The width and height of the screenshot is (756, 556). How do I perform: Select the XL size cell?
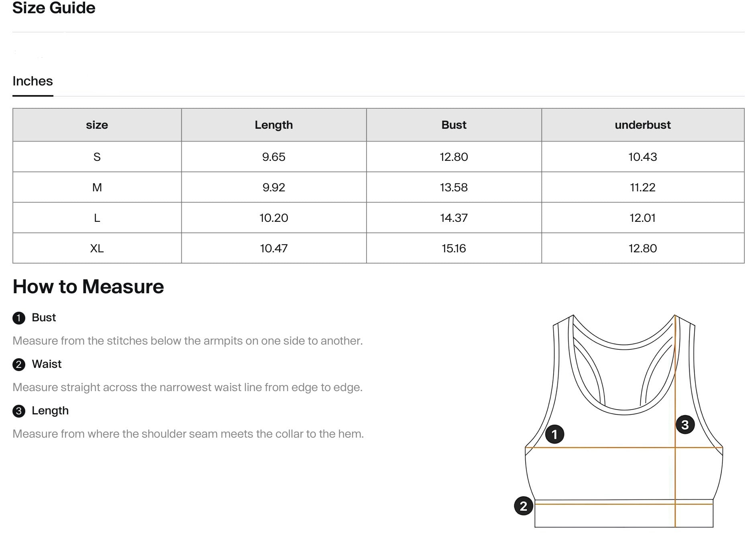[x=97, y=248]
